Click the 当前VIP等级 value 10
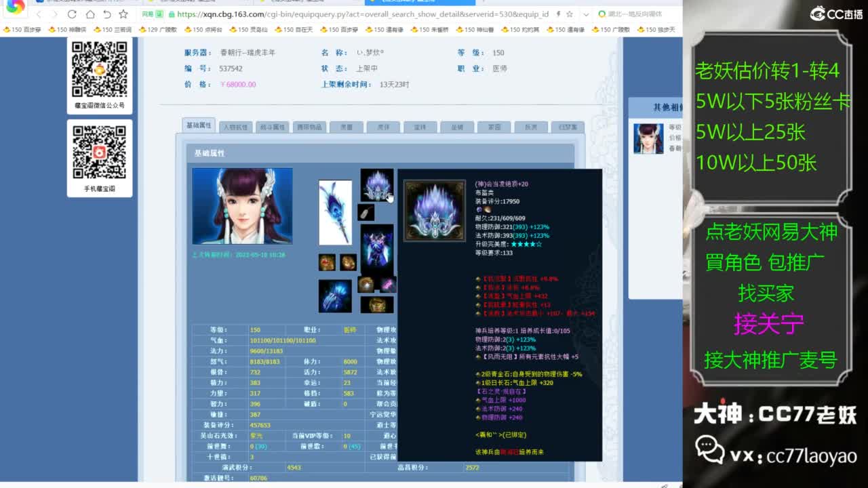868x488 pixels. 347,436
